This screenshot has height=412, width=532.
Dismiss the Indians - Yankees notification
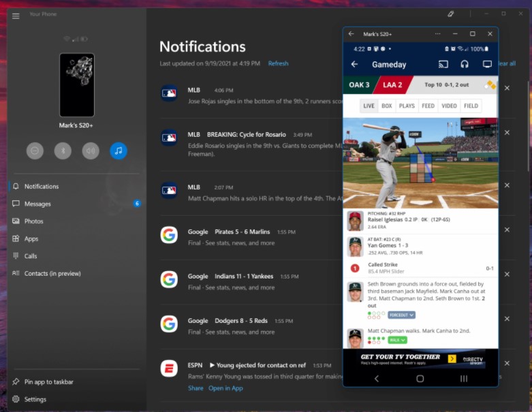click(x=507, y=274)
